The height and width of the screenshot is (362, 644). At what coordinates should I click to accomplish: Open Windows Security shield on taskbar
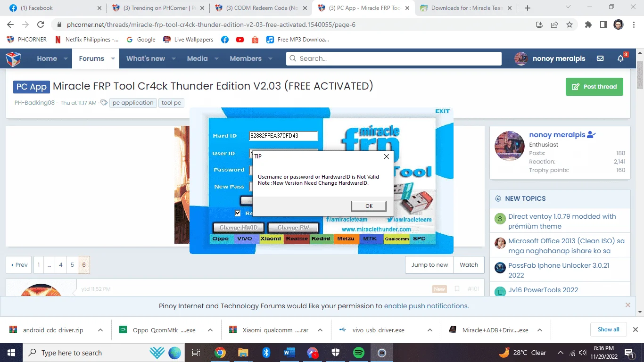point(335,353)
